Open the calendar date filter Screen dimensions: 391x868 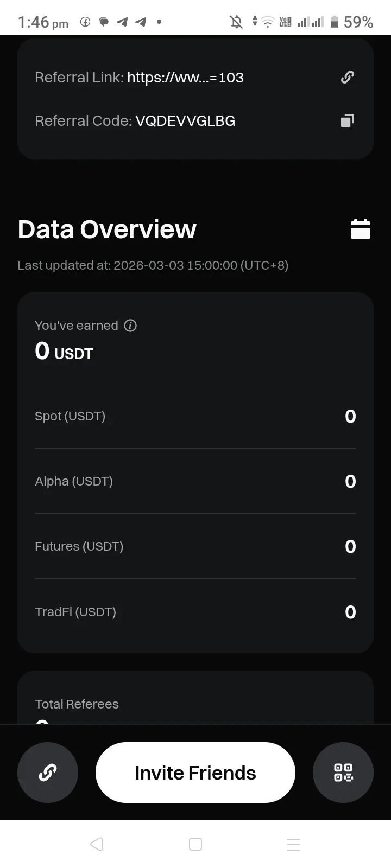(361, 229)
